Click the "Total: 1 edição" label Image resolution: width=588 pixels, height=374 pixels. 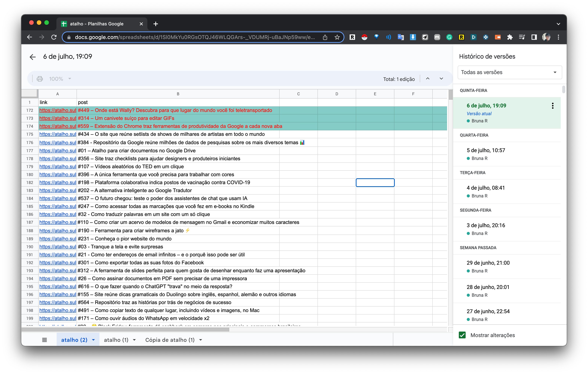coord(399,79)
